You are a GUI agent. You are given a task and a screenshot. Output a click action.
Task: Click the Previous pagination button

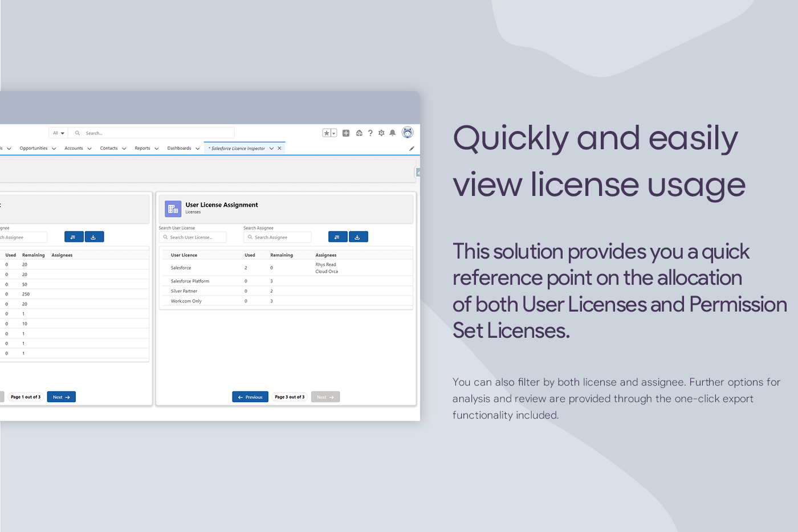250,396
